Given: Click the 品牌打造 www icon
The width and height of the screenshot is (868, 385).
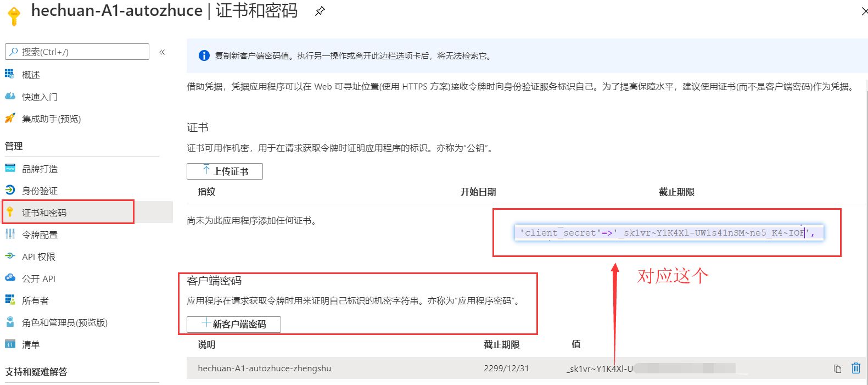Looking at the screenshot, I should [10, 168].
